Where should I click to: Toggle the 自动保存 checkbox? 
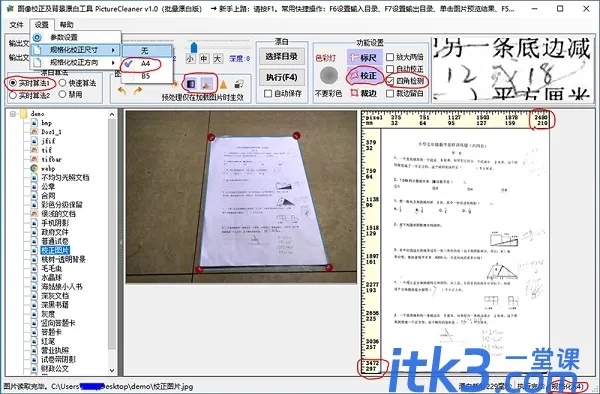268,93
